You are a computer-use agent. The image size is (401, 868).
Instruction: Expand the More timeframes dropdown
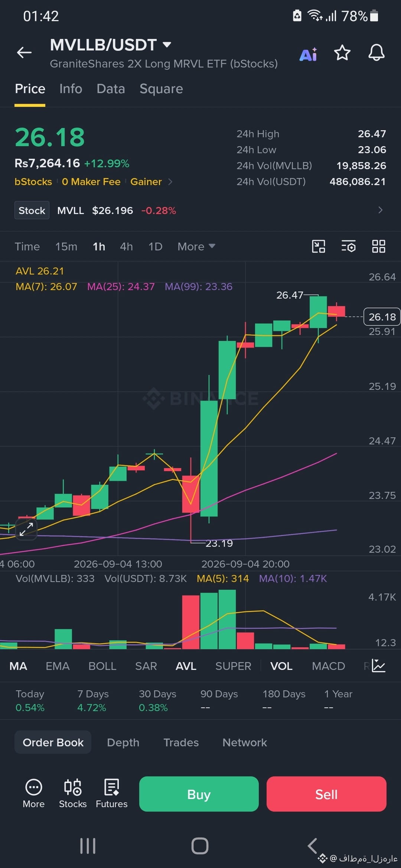[196, 247]
